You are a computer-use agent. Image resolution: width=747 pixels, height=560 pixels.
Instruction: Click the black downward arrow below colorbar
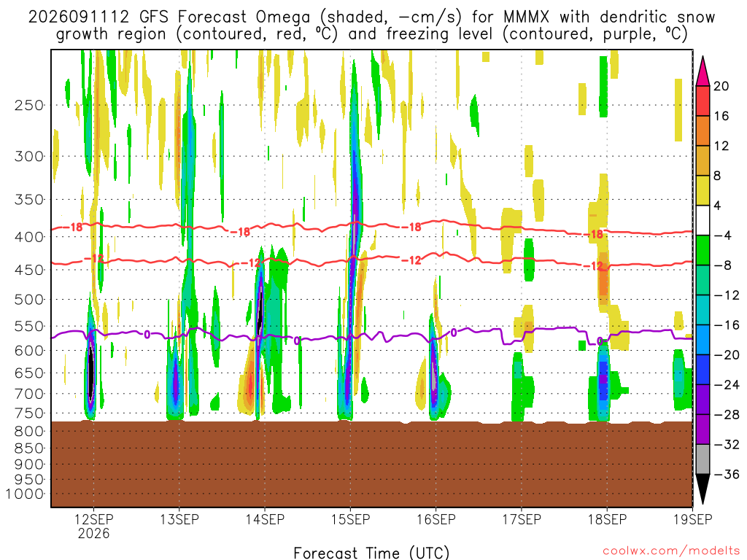click(703, 489)
